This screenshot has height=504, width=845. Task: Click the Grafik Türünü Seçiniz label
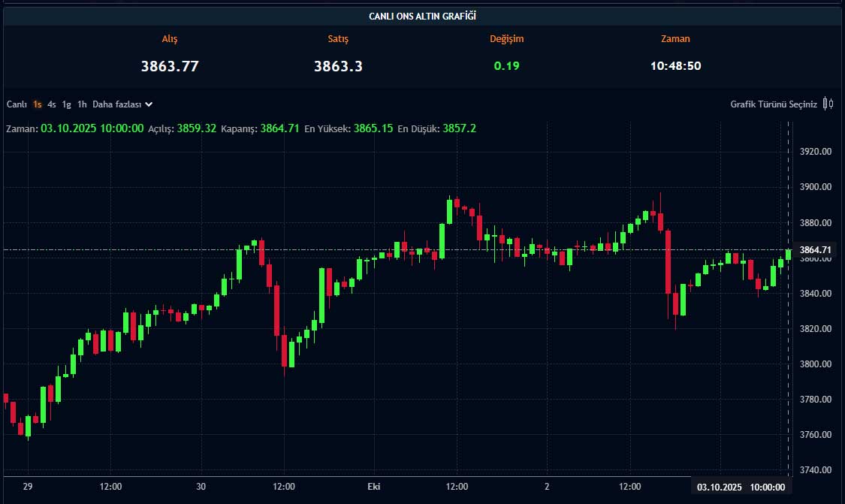(x=773, y=104)
